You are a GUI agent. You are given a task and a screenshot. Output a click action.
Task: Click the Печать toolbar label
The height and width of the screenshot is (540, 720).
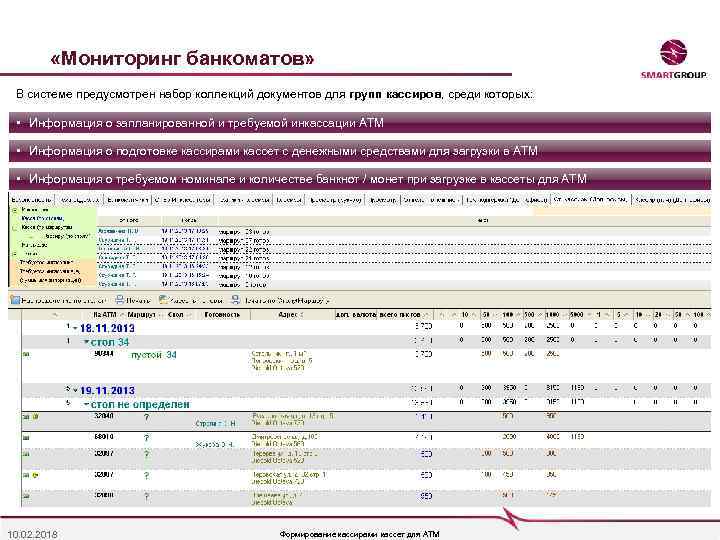click(x=138, y=301)
